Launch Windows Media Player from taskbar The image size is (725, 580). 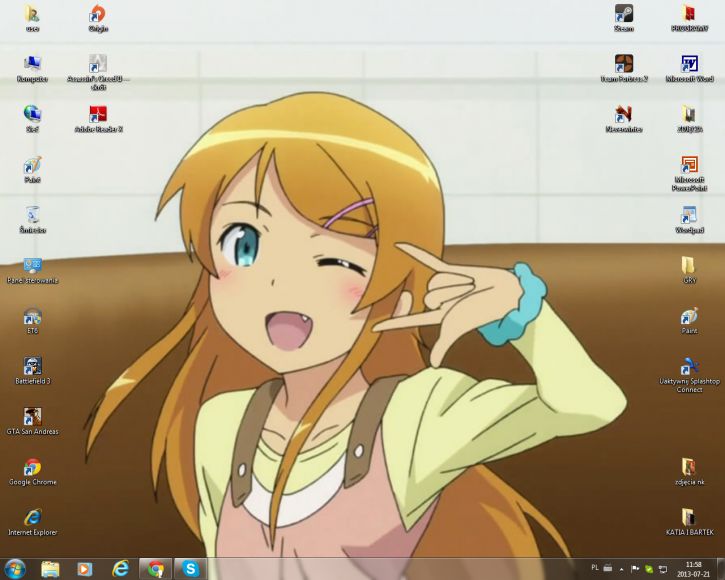point(85,569)
